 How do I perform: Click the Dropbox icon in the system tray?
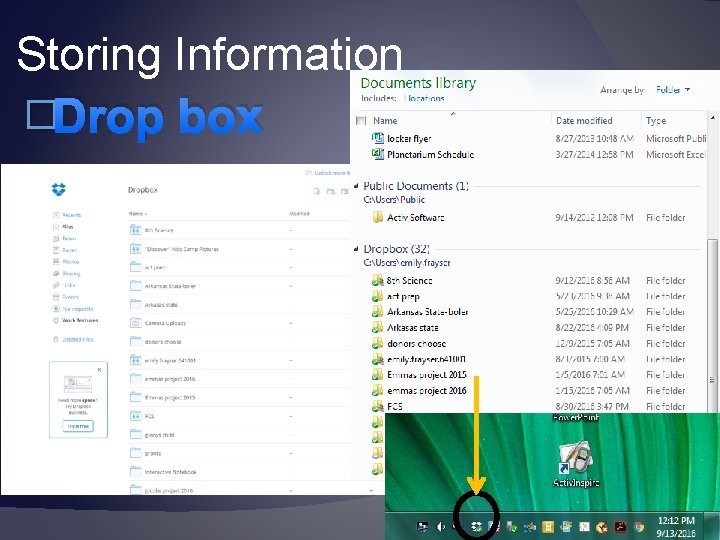click(x=476, y=526)
